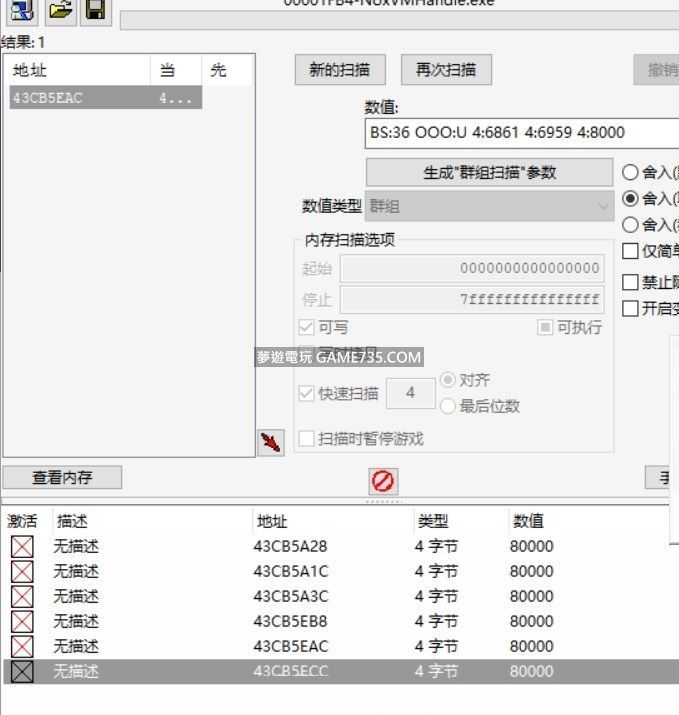This screenshot has height=715, width=679.
Task: Click the fast scan alignment value field
Action: (410, 393)
